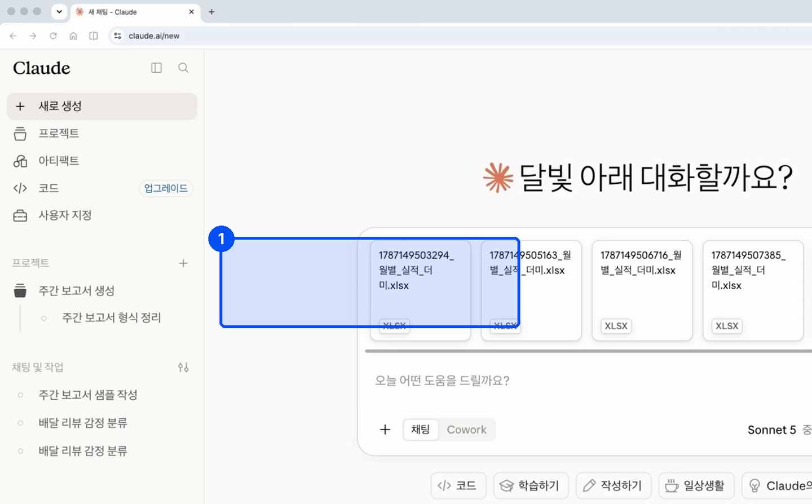Open the browser home icon
The height and width of the screenshot is (504, 812).
point(73,36)
